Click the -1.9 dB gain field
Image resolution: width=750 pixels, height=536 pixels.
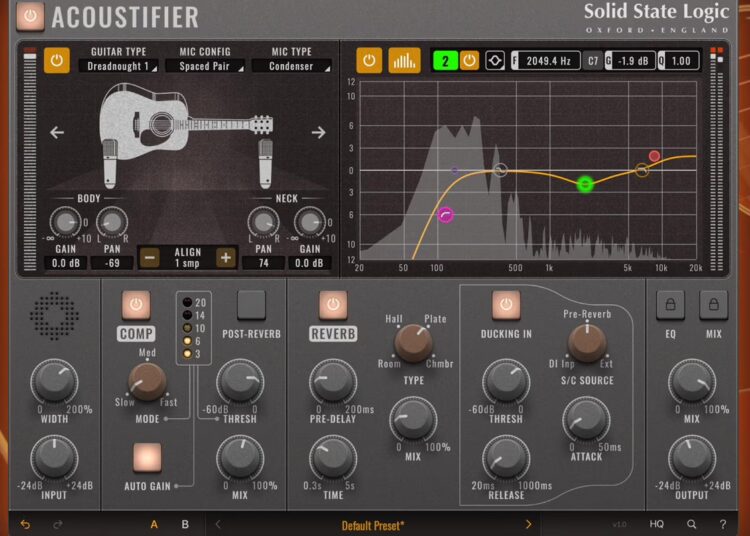pyautogui.click(x=630, y=61)
